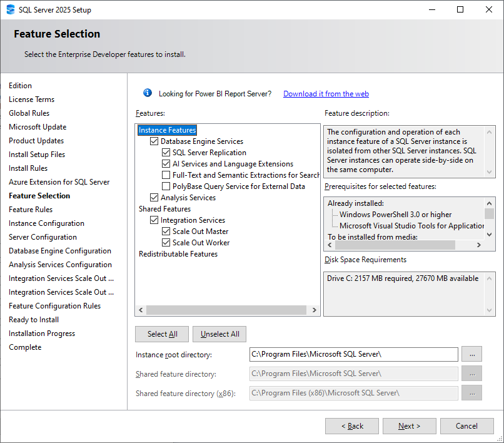Click the prerequisites scroll up arrow

[489, 203]
